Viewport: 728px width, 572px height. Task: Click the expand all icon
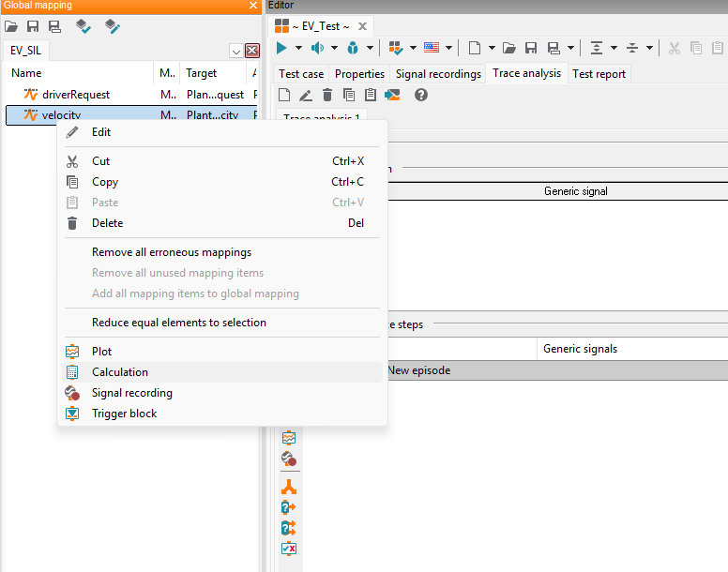[597, 48]
